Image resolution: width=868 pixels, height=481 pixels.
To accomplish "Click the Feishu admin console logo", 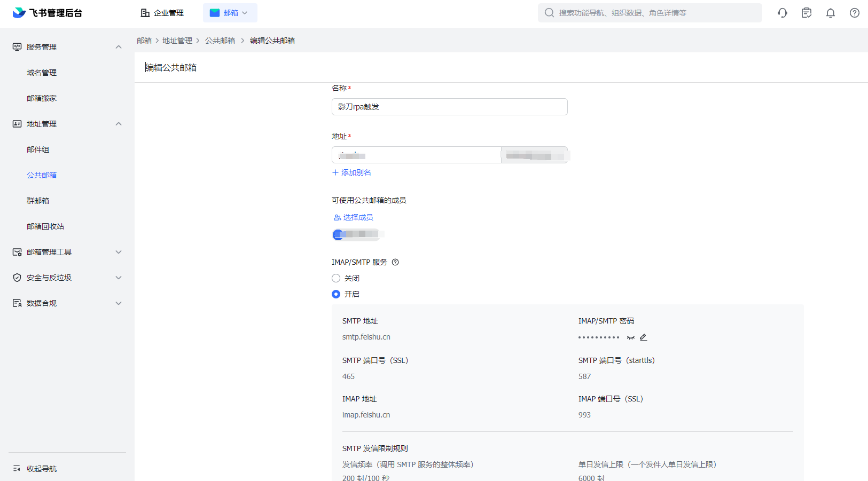I will coord(48,13).
